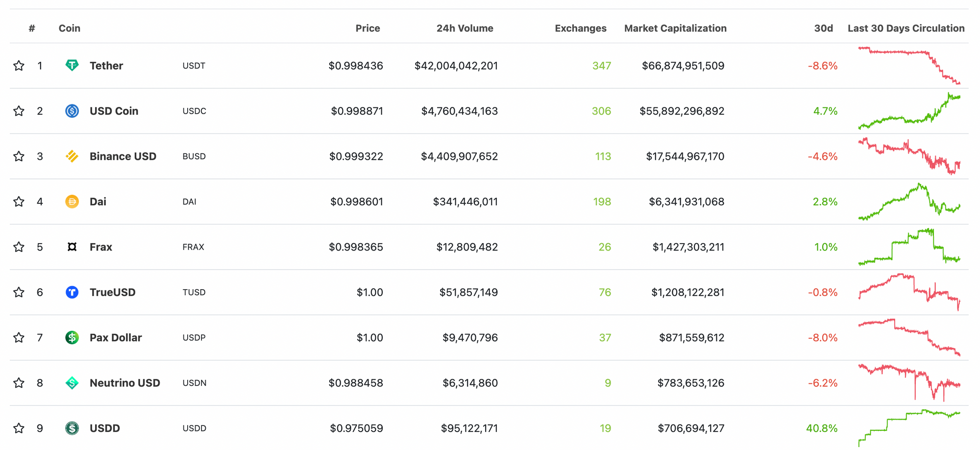Open the Tether coin page link
The height and width of the screenshot is (450, 980).
click(106, 66)
